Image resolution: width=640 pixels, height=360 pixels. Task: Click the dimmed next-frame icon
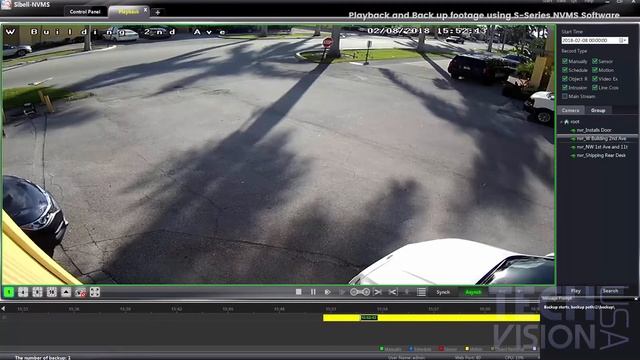click(342, 292)
